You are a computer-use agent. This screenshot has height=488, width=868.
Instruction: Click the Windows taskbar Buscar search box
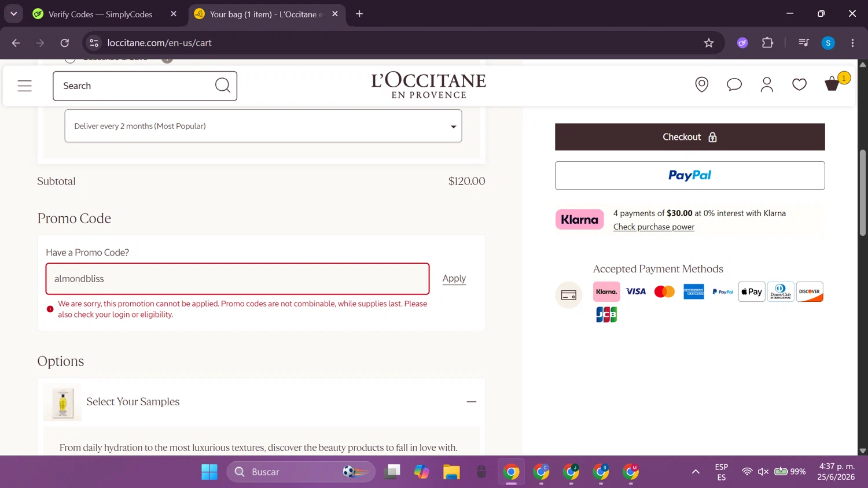pyautogui.click(x=301, y=472)
